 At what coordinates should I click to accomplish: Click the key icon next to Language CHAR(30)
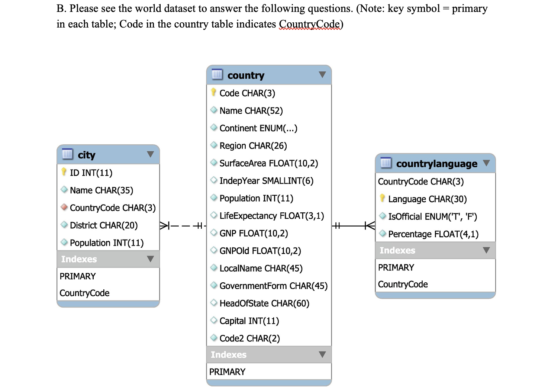[x=383, y=198]
